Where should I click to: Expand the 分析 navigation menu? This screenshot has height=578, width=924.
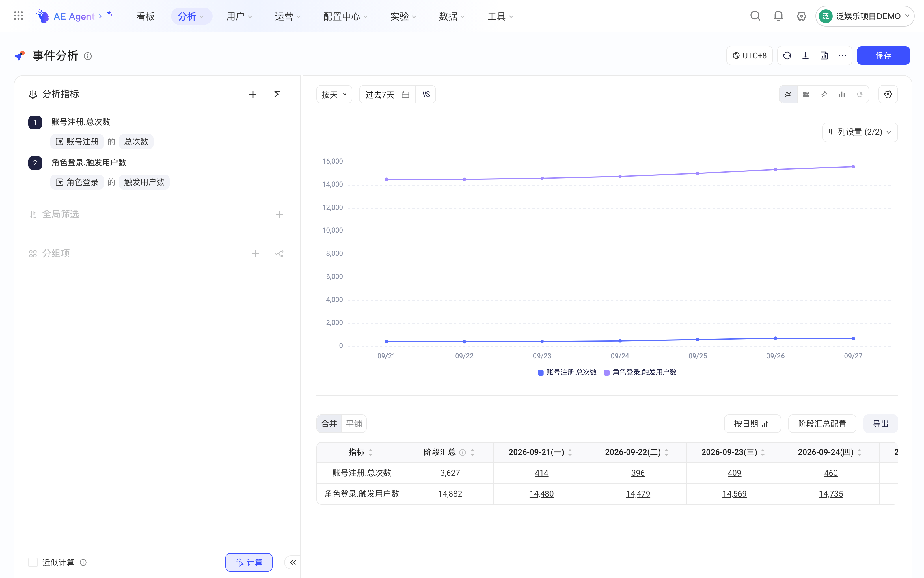(191, 16)
